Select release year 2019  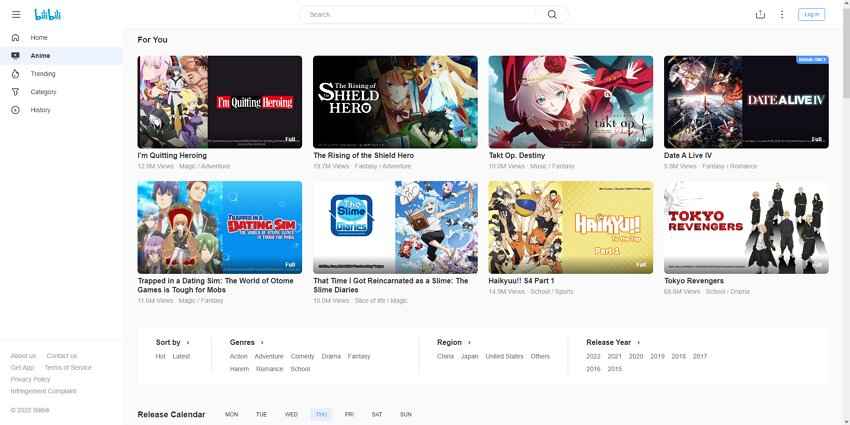tap(657, 356)
